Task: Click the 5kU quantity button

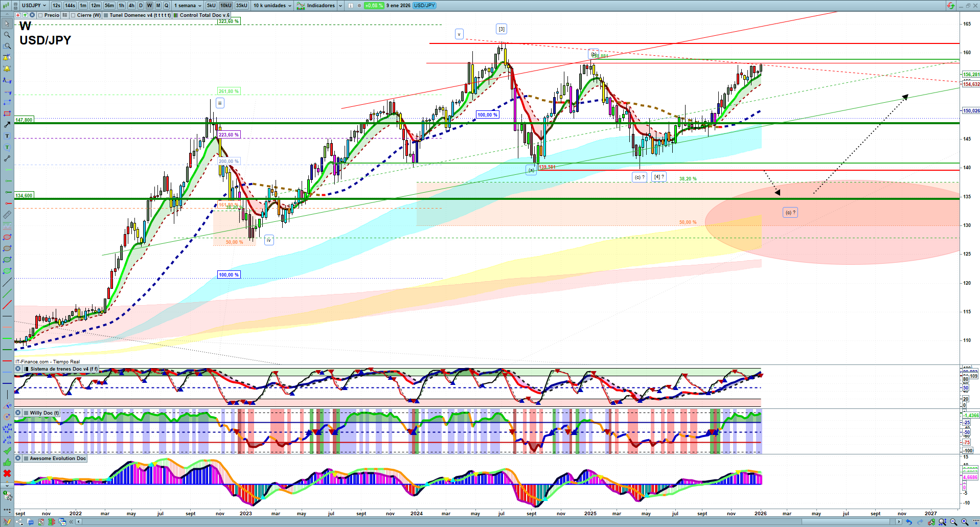Action: click(x=211, y=6)
